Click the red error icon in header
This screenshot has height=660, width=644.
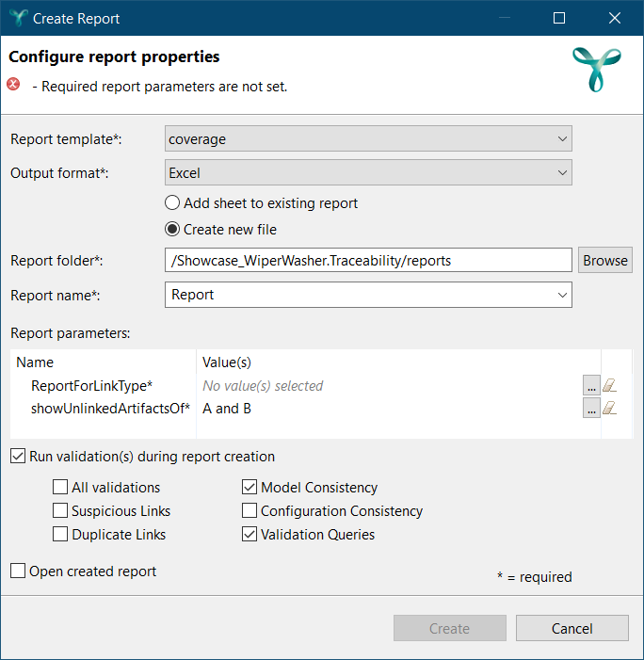[13, 84]
